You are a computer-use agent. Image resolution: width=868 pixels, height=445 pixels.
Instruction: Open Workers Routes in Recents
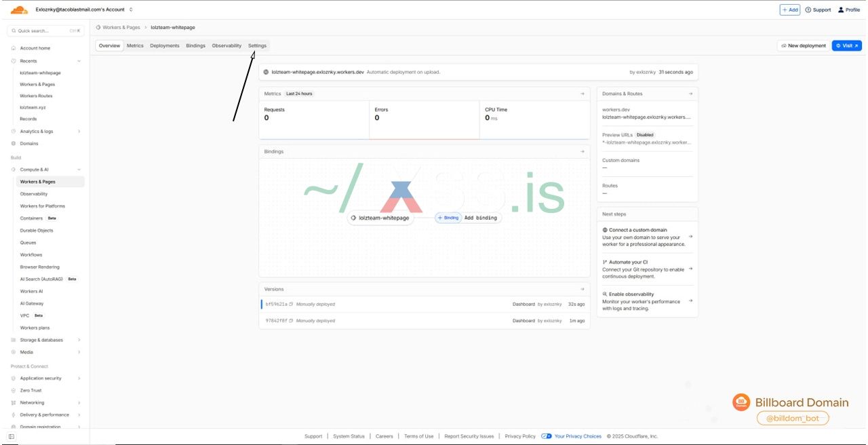tap(36, 96)
